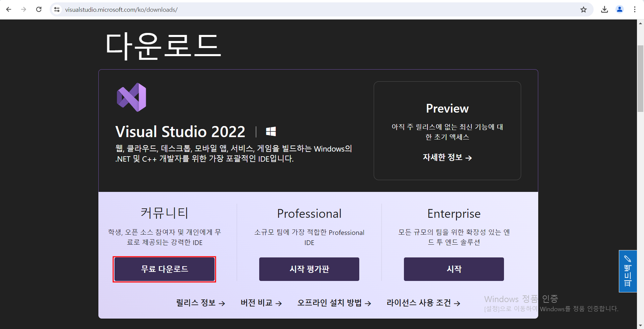Click the 무료 다운로드 button for 커뮤니티
The height and width of the screenshot is (329, 644).
coord(164,269)
